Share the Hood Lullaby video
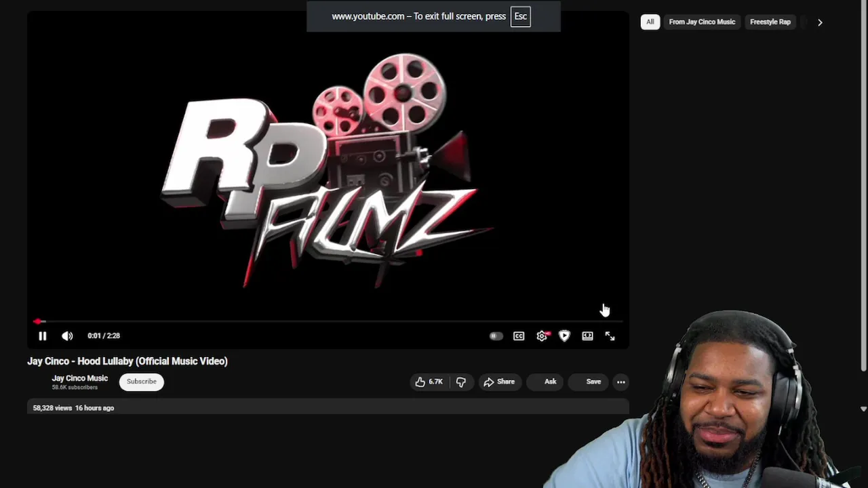 [x=498, y=382]
